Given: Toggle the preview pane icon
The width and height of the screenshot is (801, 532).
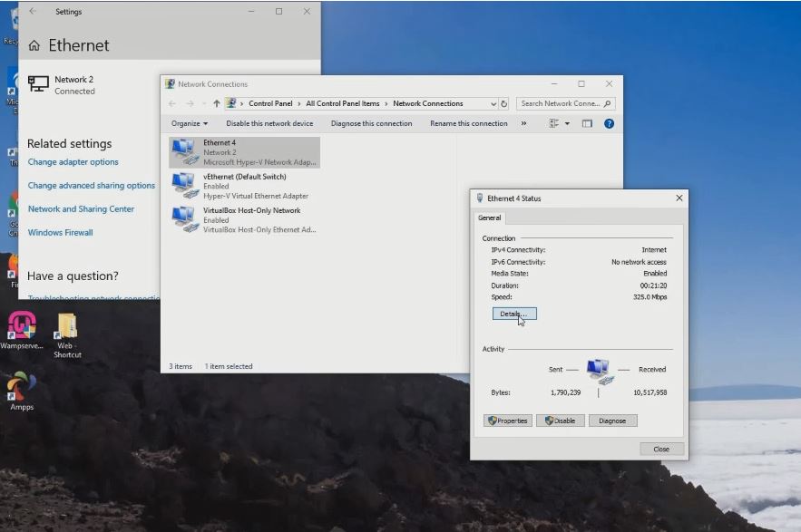Looking at the screenshot, I should (587, 123).
